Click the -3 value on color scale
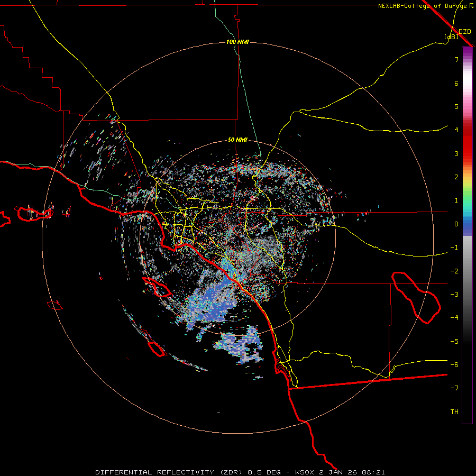Image resolution: width=476 pixels, height=476 pixels. [454, 295]
